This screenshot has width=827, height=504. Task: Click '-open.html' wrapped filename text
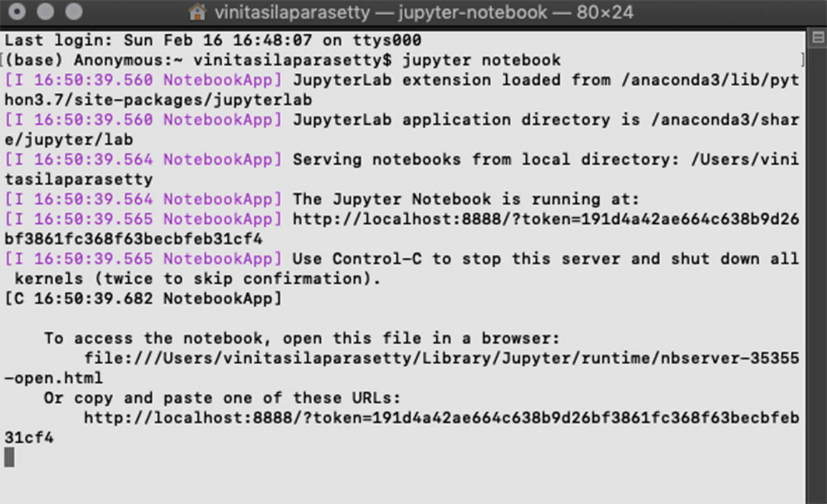[54, 378]
